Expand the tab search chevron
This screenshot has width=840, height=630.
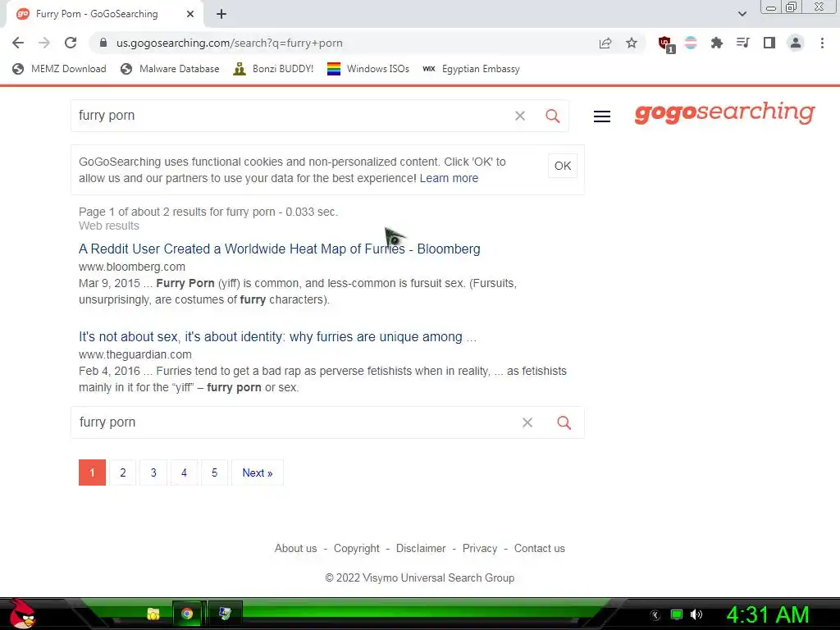742,14
